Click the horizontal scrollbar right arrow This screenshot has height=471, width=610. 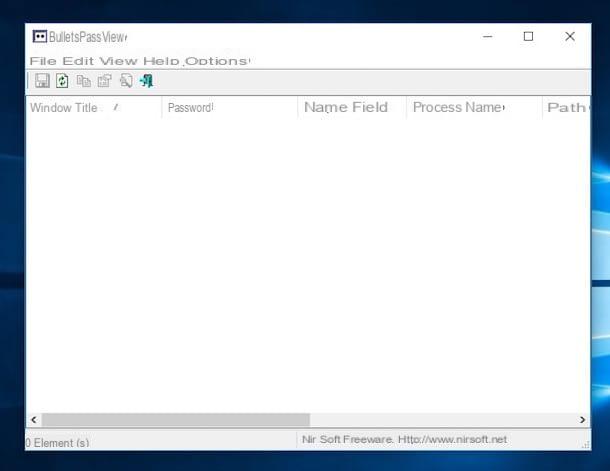coord(582,420)
